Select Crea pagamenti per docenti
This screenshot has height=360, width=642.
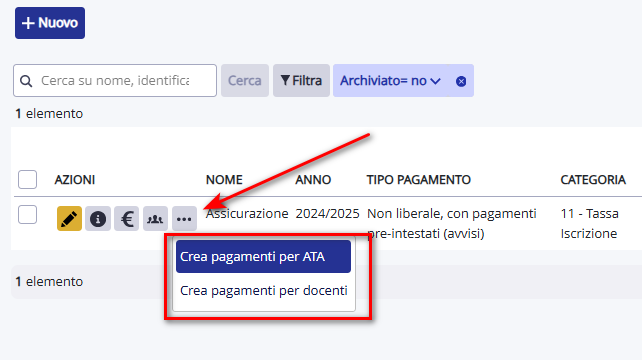click(x=263, y=290)
